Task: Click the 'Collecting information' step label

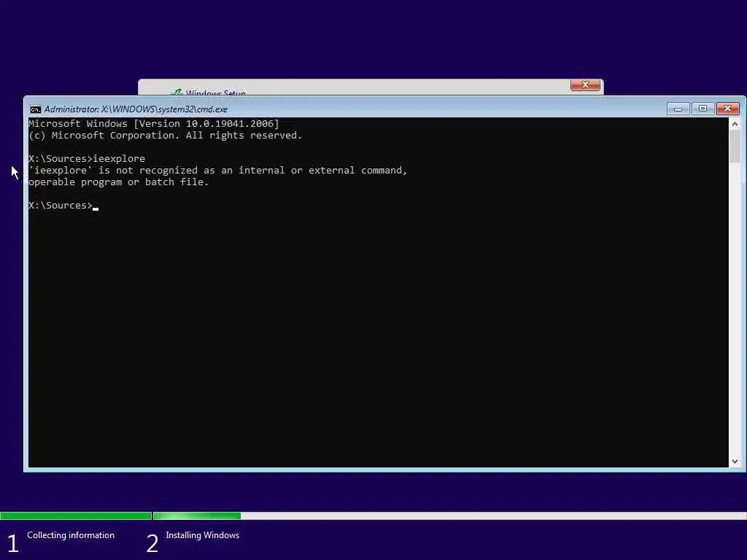Action: 71,535
